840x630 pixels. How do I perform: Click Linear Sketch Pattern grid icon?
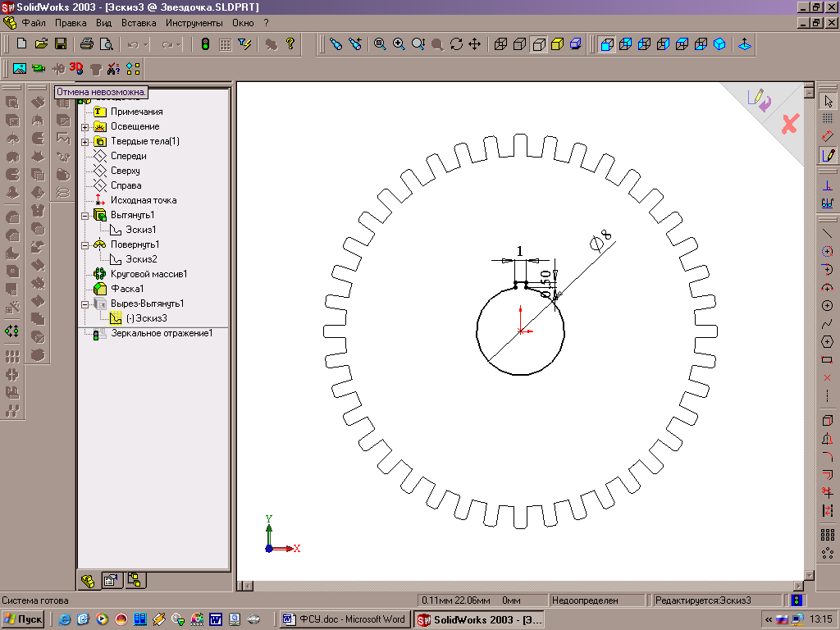(828, 535)
